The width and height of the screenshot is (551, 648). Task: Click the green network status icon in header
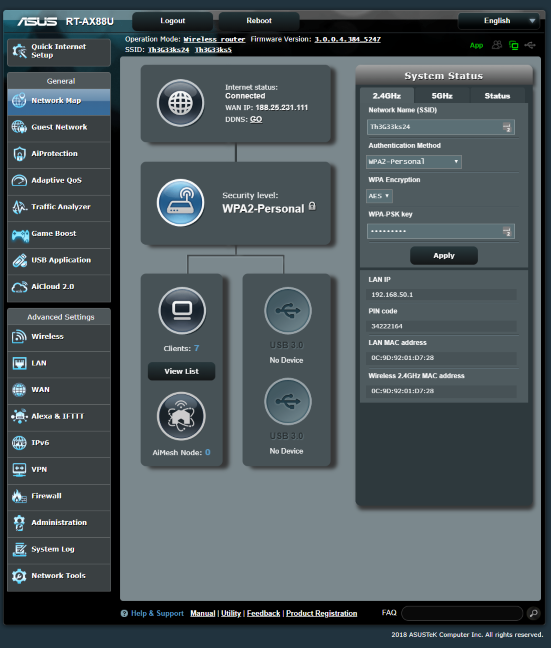(514, 45)
